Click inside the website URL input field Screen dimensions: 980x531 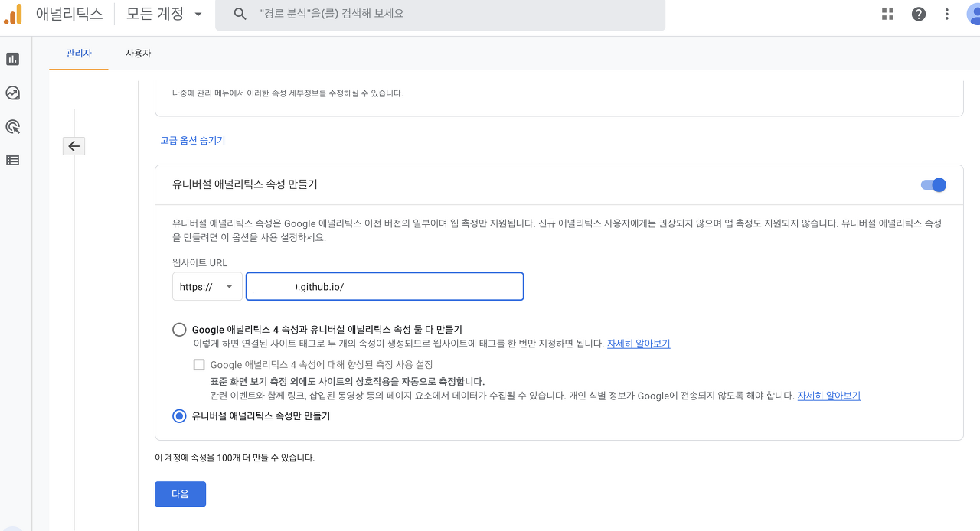[x=384, y=286]
